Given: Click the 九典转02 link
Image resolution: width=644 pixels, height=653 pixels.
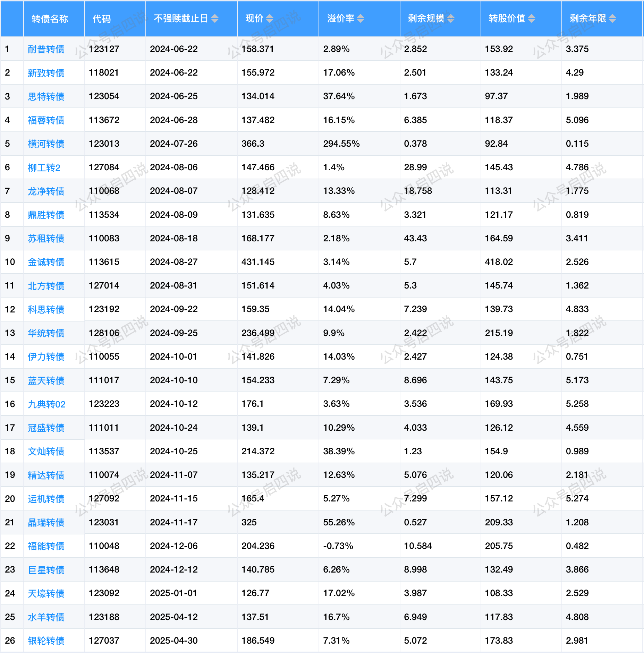Looking at the screenshot, I should 46,404.
